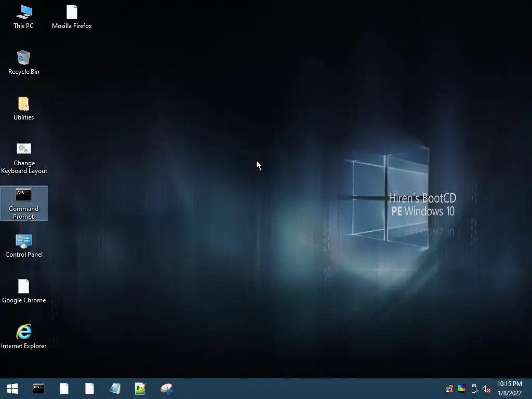Click the USB safely remove tray icon

point(474,389)
